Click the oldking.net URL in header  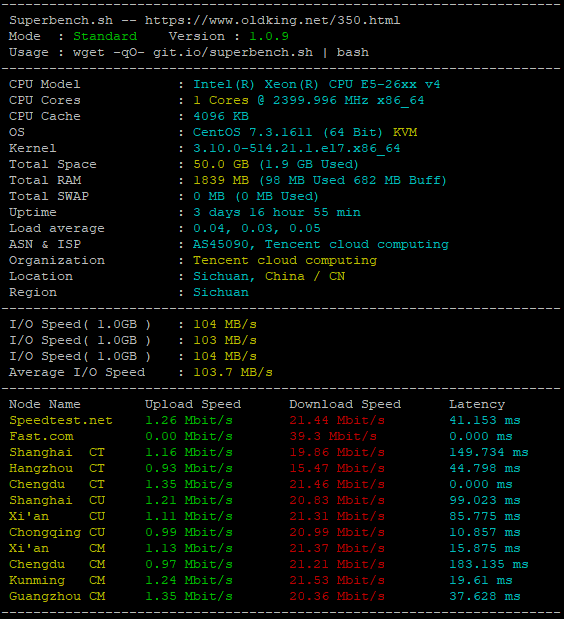coord(272,20)
